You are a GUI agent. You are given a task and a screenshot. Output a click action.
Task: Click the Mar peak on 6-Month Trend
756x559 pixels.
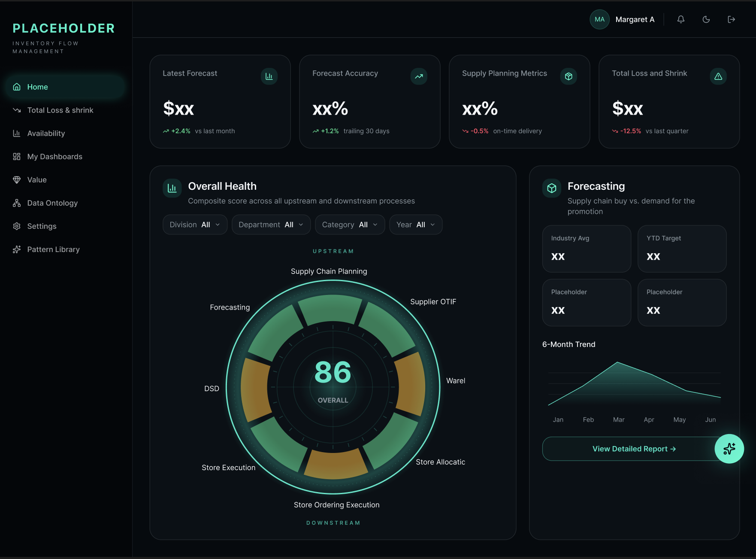(x=617, y=362)
